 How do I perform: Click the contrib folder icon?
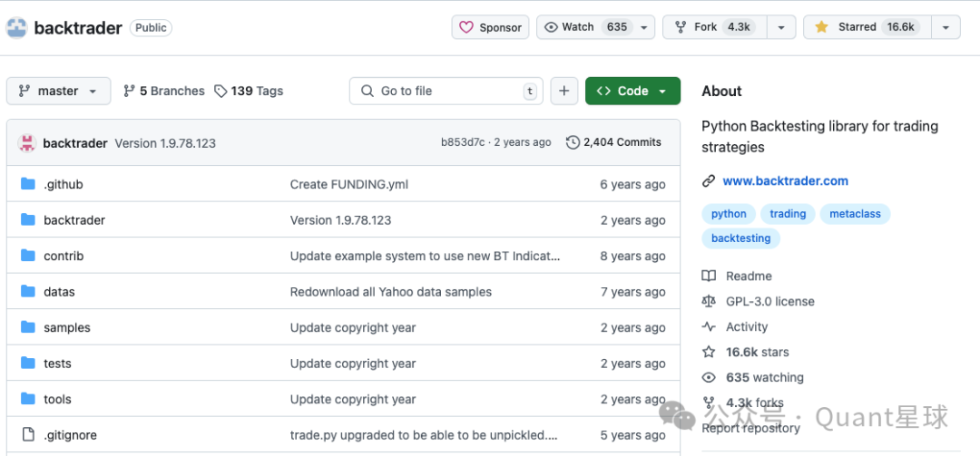[27, 256]
